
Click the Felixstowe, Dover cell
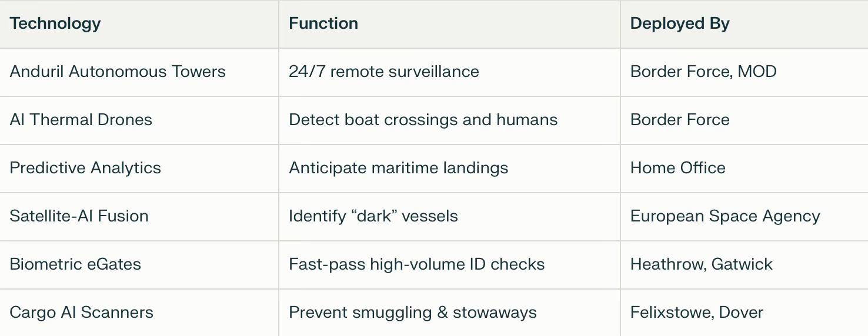pos(744,313)
